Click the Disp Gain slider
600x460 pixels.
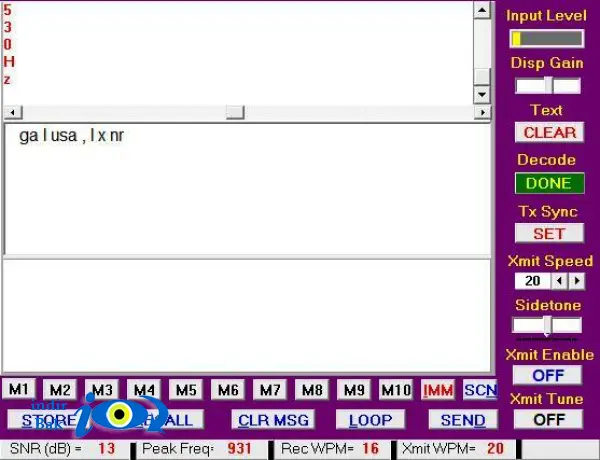(x=548, y=85)
